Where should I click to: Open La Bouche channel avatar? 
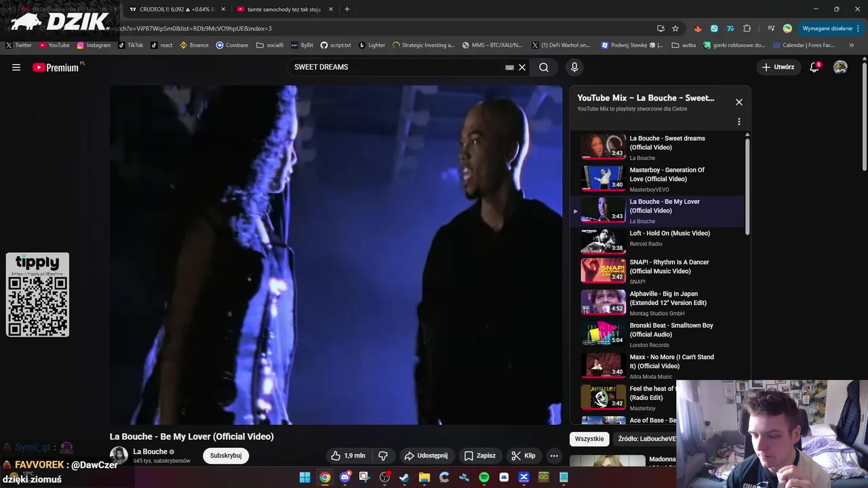pos(119,455)
